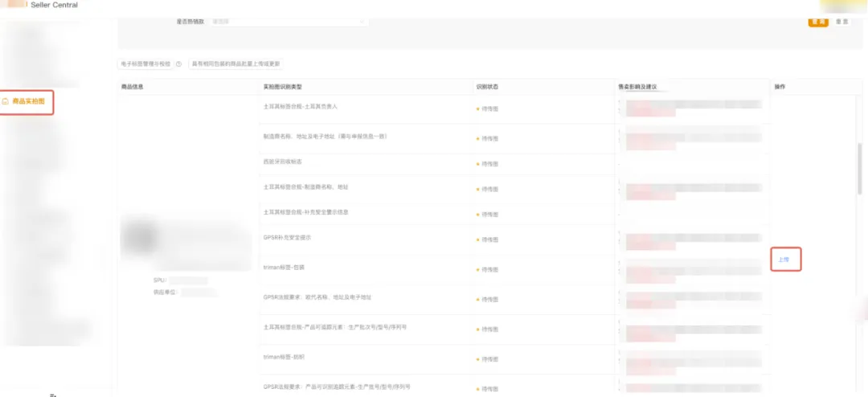This screenshot has width=868, height=397.
Task: Open 商品实拍图 in the left sidebar
Action: pos(27,102)
